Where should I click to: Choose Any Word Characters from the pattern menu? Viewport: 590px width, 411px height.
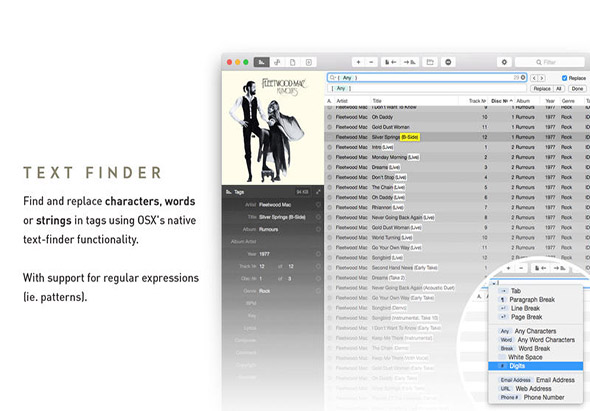[x=535, y=340]
